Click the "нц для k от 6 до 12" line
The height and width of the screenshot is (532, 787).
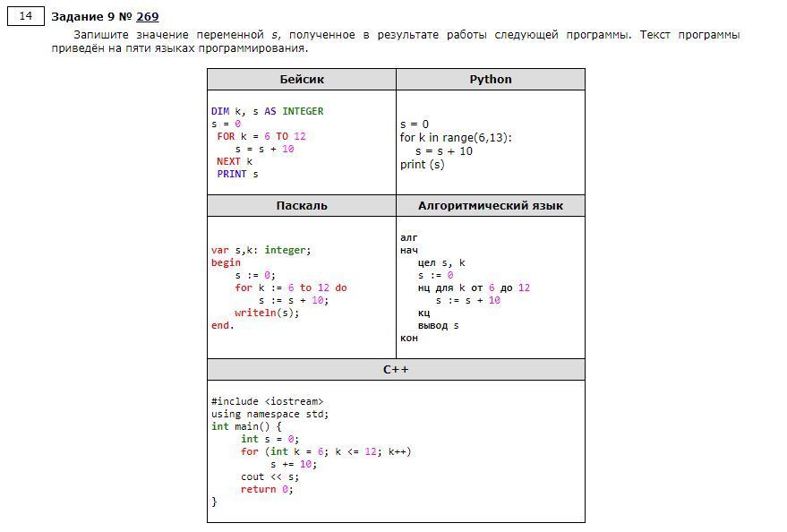tap(474, 288)
